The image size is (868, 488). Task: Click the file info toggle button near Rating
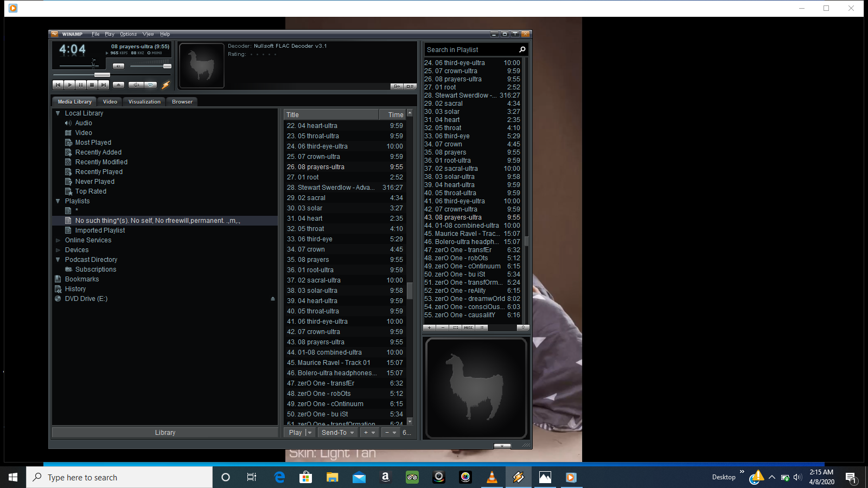tap(397, 86)
